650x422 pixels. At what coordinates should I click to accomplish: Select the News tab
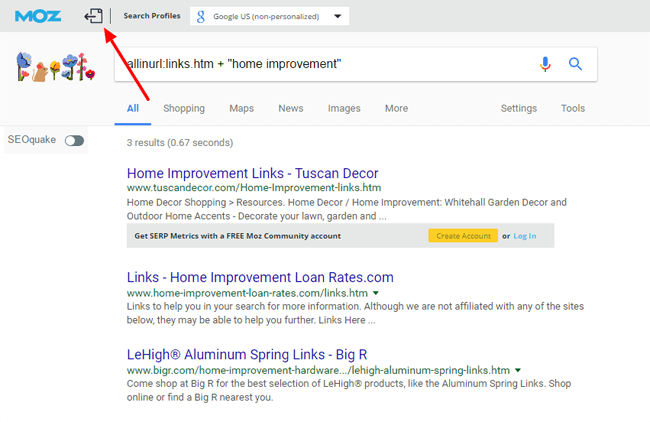(291, 108)
